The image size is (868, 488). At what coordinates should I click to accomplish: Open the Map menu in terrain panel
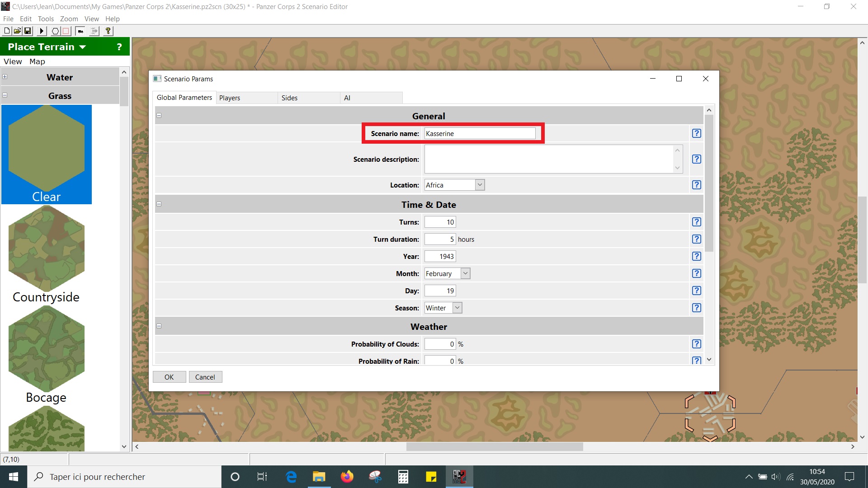point(38,61)
